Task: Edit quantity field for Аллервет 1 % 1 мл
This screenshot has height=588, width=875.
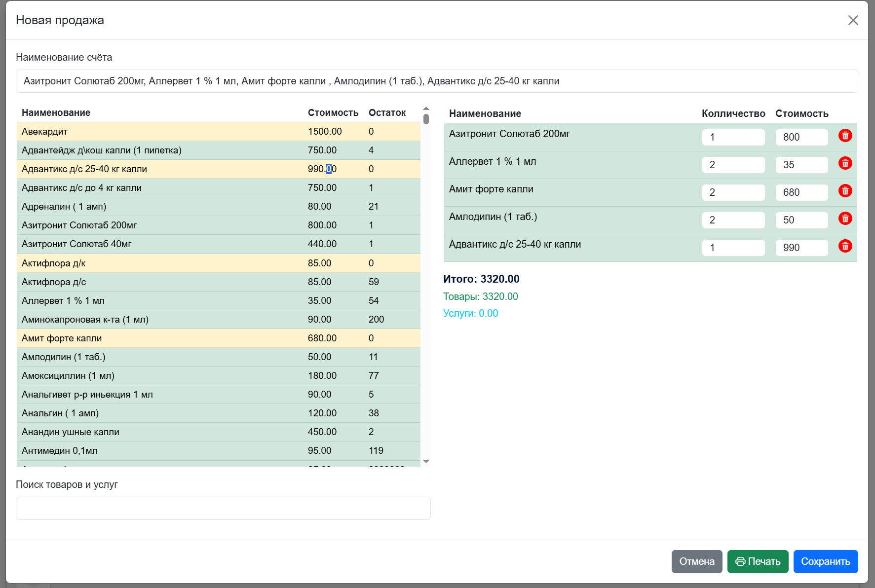Action: point(733,165)
